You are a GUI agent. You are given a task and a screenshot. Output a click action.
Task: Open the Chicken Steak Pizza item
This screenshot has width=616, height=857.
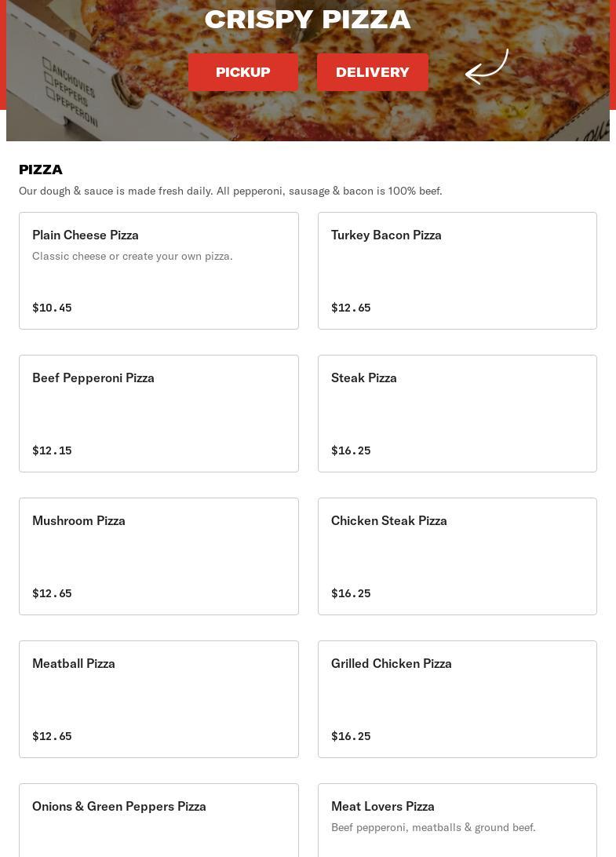[457, 556]
